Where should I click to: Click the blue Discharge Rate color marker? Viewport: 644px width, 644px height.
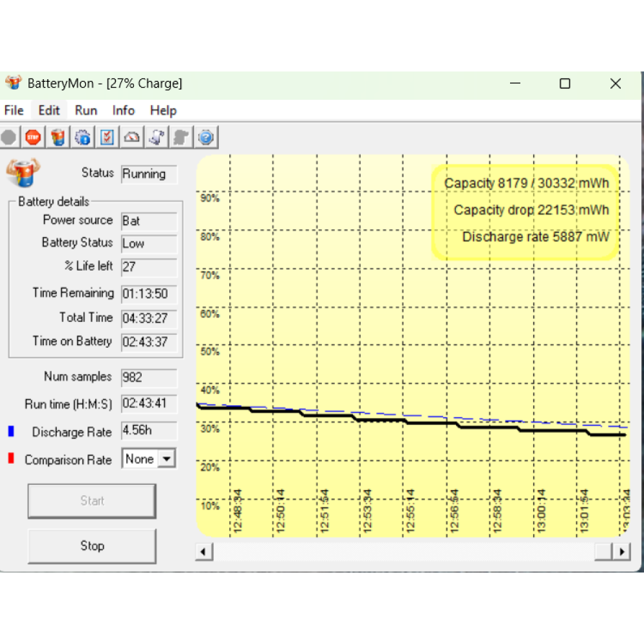[10, 431]
